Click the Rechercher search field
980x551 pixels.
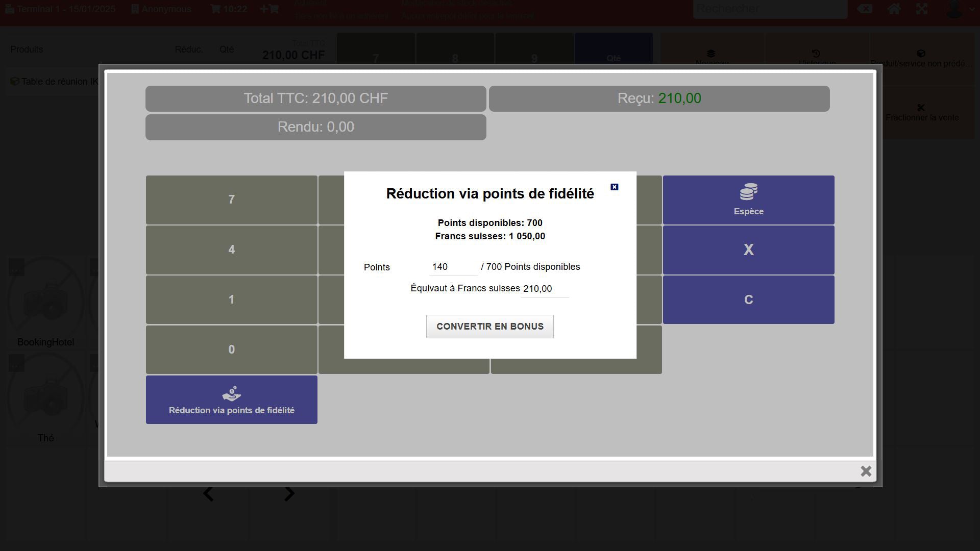(x=770, y=9)
